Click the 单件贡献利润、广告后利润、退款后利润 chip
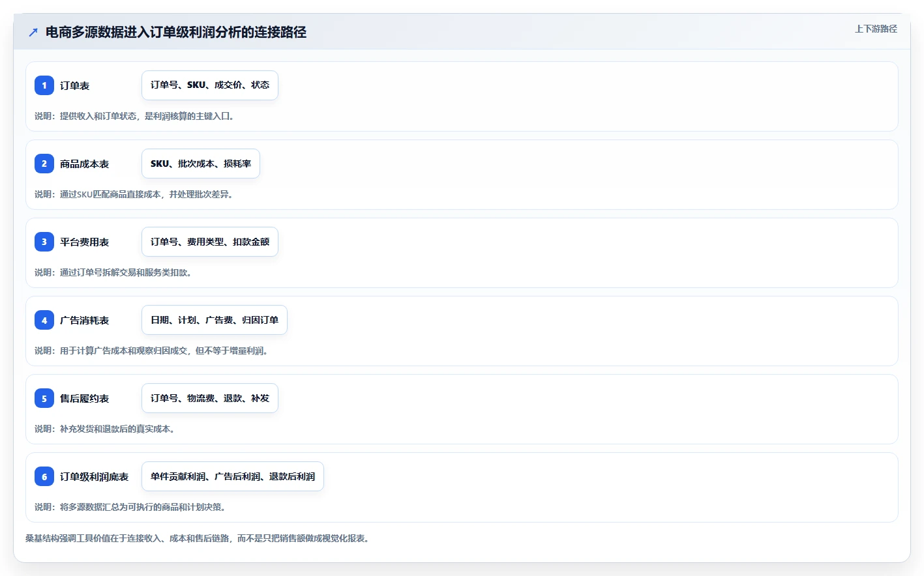The height and width of the screenshot is (576, 924). tap(233, 476)
